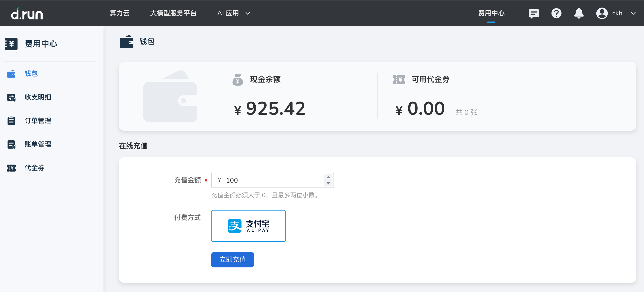Switch to 费用中心 top tab
Screen dimensions: 644x292
tap(491, 13)
